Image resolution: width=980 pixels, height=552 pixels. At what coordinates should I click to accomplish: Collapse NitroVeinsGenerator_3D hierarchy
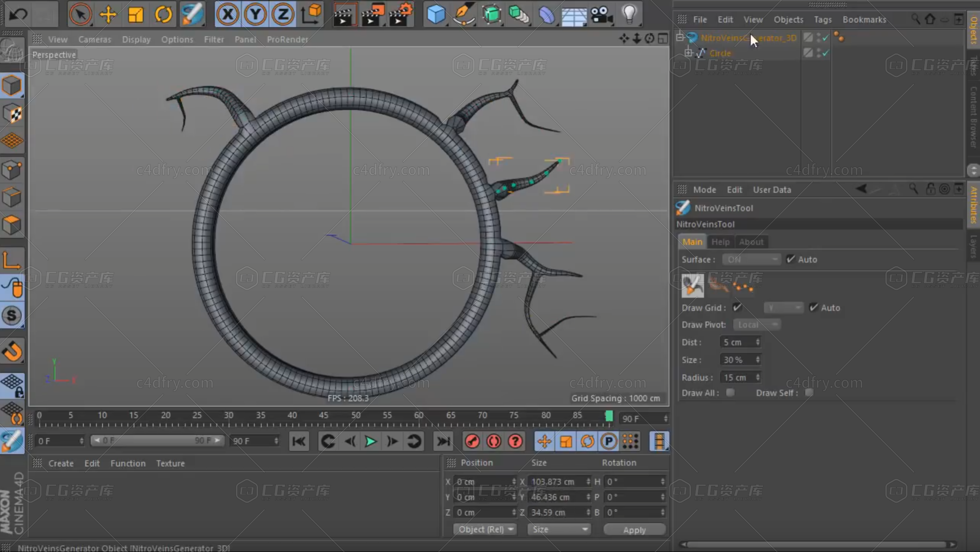pyautogui.click(x=680, y=37)
